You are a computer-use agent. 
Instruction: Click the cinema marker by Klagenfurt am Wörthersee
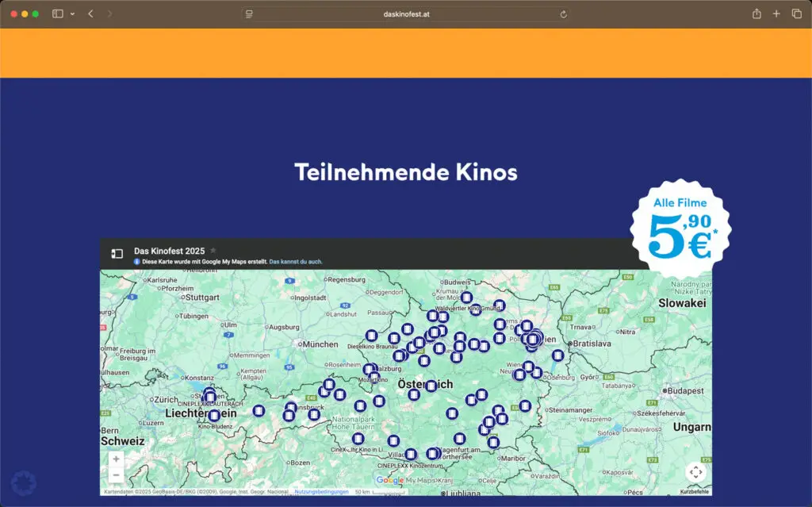click(x=433, y=453)
